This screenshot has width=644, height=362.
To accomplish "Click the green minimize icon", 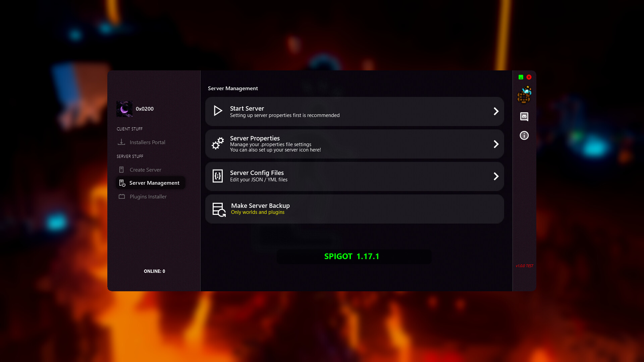I will [x=521, y=77].
